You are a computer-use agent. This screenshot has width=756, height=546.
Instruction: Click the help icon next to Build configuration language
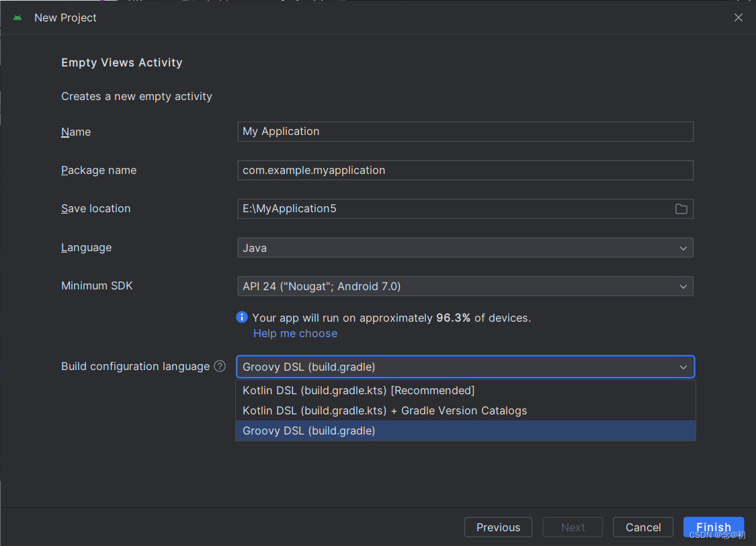point(220,366)
